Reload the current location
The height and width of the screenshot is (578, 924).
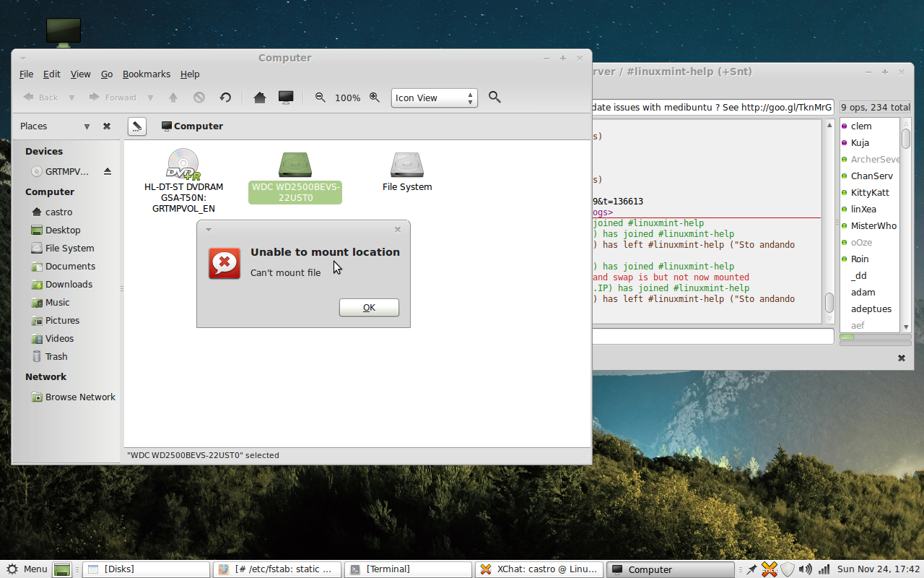point(225,98)
